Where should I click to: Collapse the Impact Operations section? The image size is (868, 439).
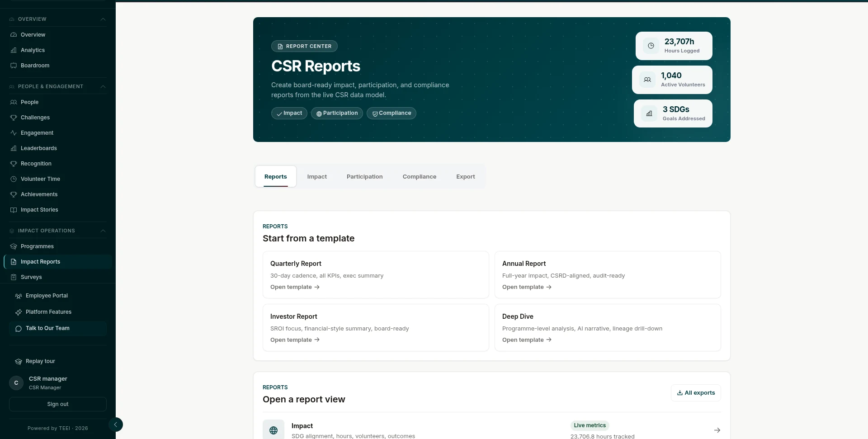pyautogui.click(x=103, y=231)
